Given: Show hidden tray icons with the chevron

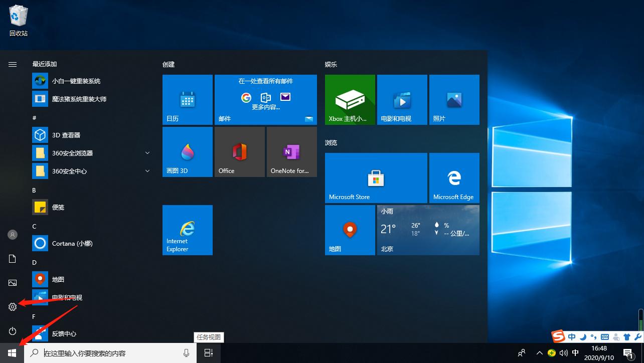Looking at the screenshot, I should pos(539,353).
